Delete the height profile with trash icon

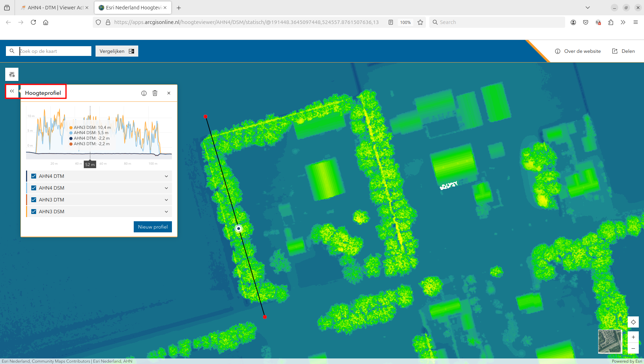tap(155, 93)
